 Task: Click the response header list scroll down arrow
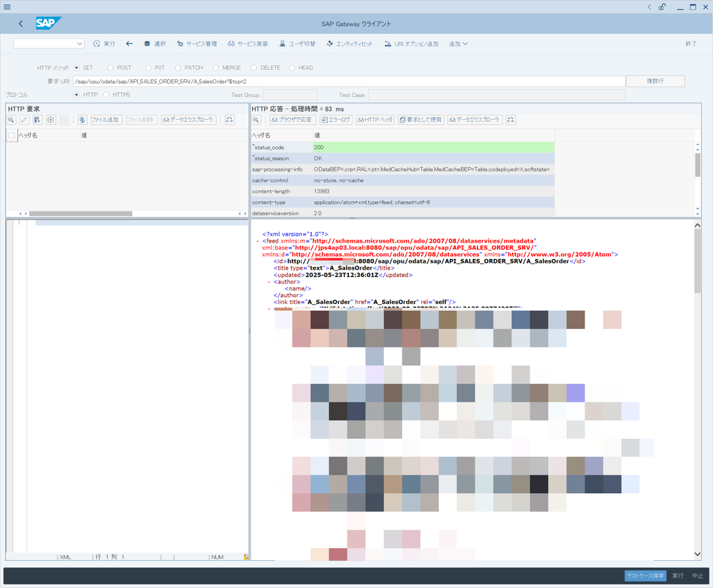(697, 213)
